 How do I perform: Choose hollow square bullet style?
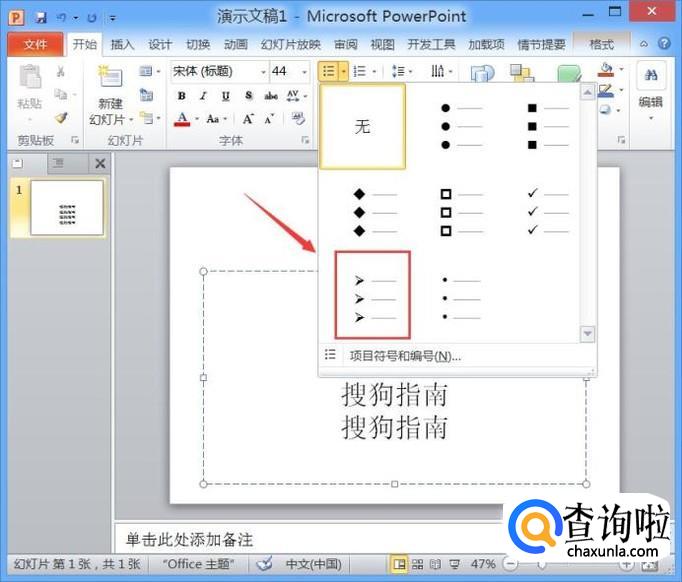(461, 212)
